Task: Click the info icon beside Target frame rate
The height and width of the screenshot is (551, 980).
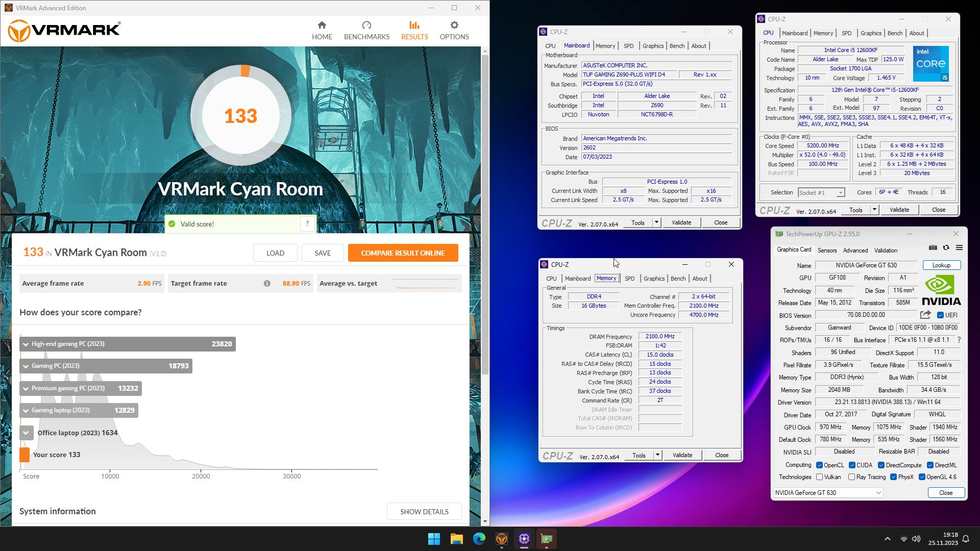Action: point(267,284)
